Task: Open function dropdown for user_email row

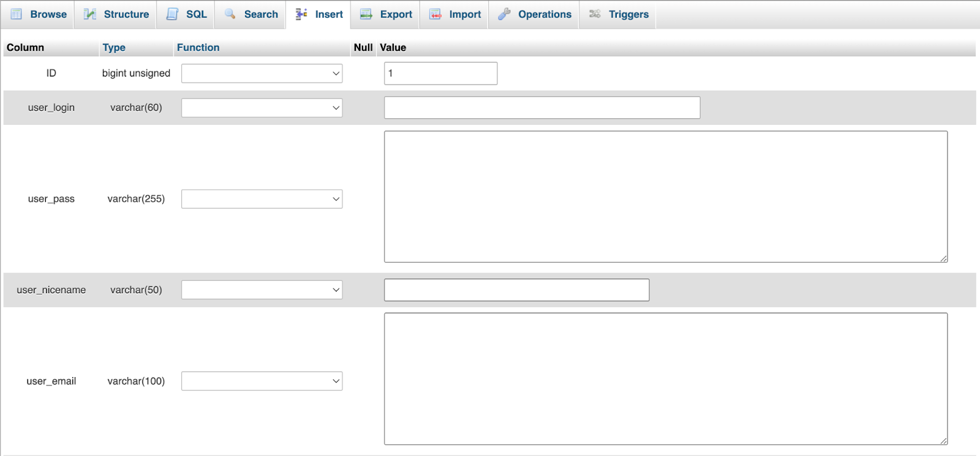Action: pyautogui.click(x=262, y=381)
